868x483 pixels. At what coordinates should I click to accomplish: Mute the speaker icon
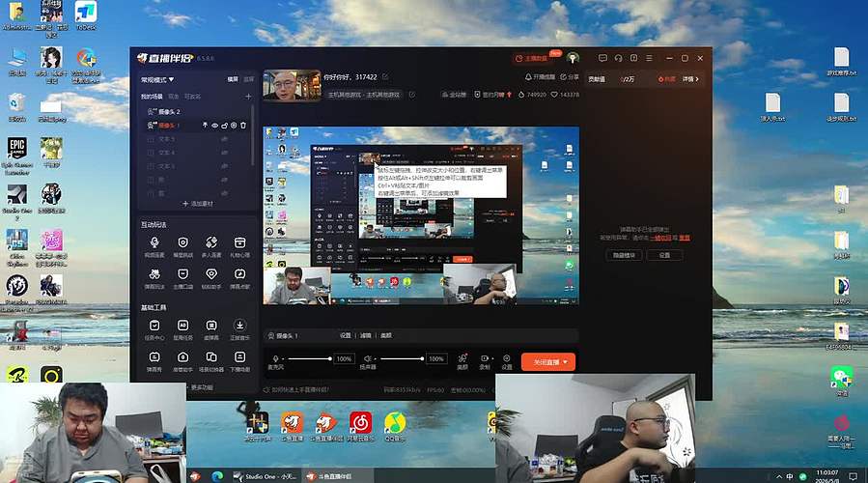(368, 359)
